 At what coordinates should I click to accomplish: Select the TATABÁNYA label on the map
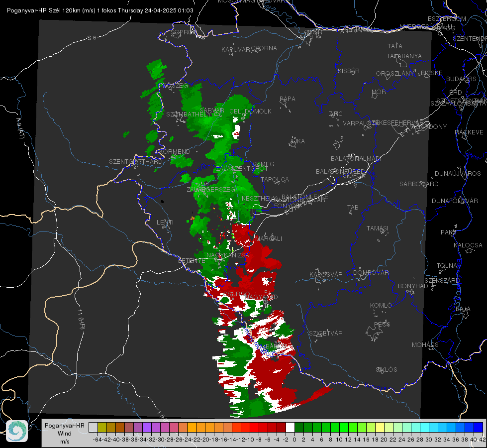click(404, 56)
